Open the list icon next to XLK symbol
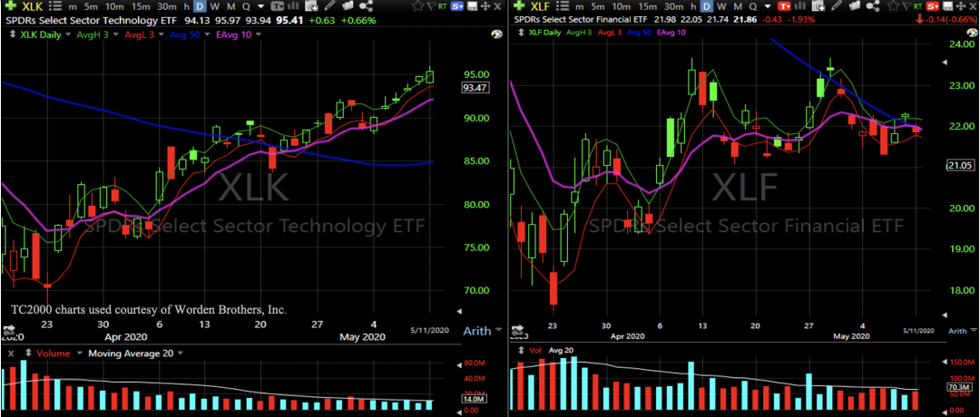 [55, 6]
